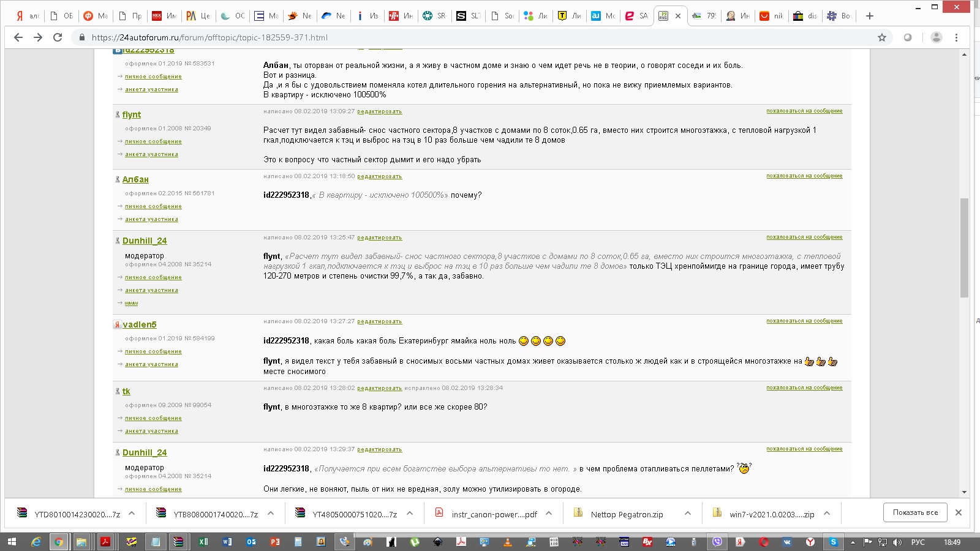Open the volume control in system tray
Image resolution: width=980 pixels, height=551 pixels.
click(897, 542)
